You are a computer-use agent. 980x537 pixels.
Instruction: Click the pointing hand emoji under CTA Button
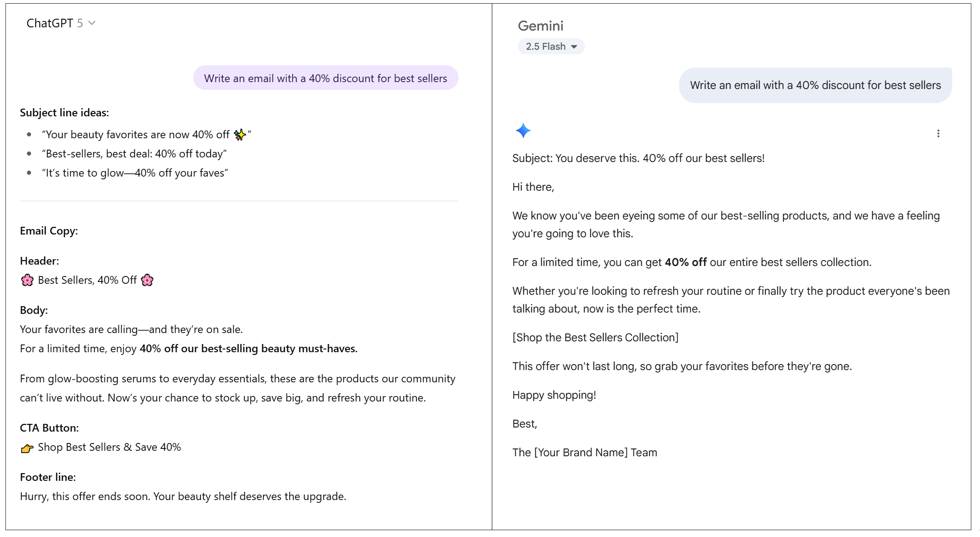27,448
